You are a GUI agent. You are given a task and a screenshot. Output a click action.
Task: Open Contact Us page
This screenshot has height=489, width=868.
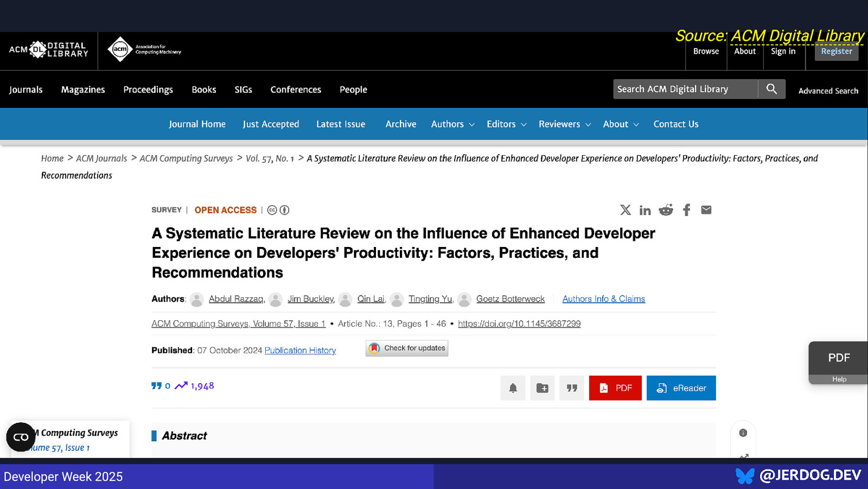coord(676,124)
